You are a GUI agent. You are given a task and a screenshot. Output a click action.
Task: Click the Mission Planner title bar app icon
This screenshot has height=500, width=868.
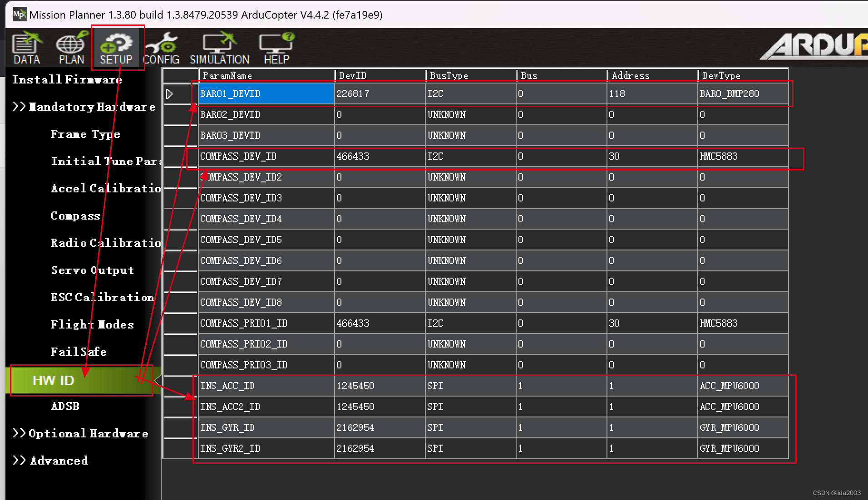pyautogui.click(x=20, y=15)
